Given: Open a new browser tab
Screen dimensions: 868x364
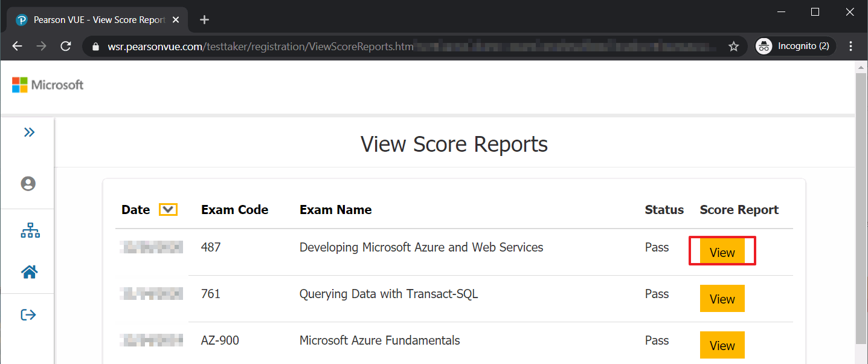Looking at the screenshot, I should pos(204,20).
